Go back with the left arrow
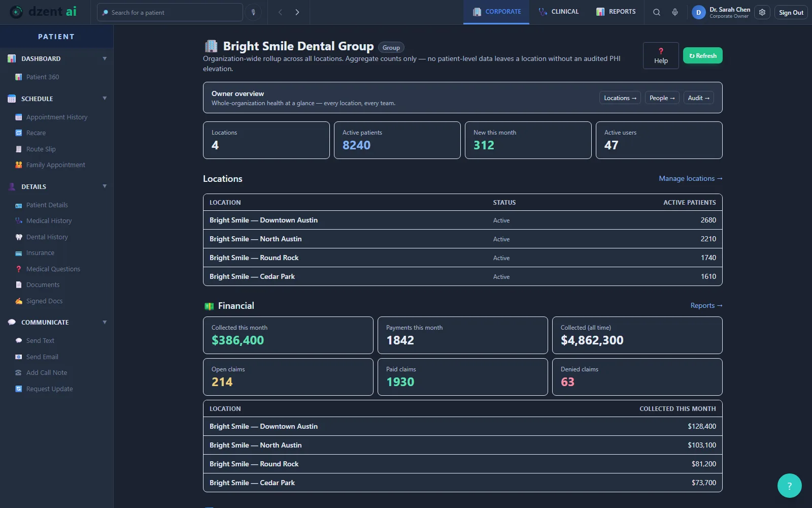This screenshot has width=812, height=508. [x=280, y=12]
